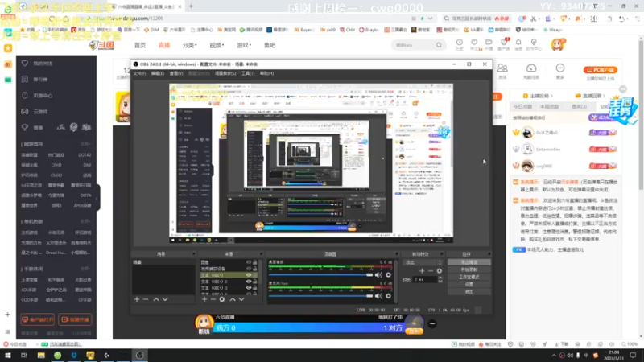
Task: Open transition properties gear icon
Action: coord(440,271)
